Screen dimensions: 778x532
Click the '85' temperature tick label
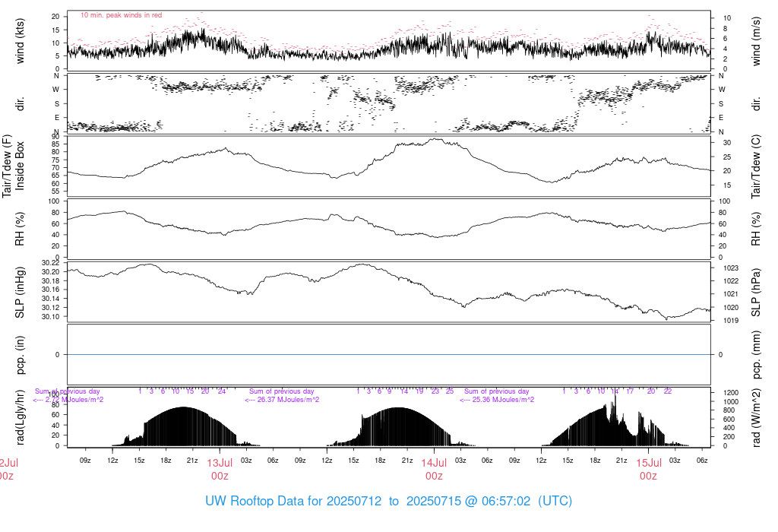click(x=55, y=144)
